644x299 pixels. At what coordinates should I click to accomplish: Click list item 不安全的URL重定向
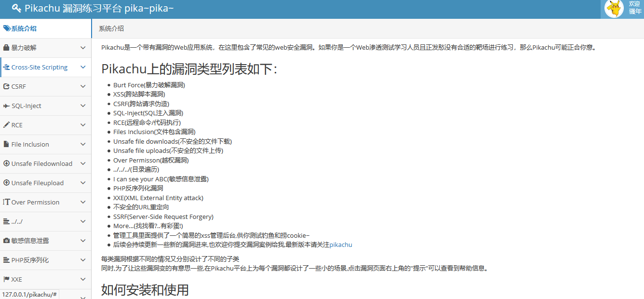141,207
